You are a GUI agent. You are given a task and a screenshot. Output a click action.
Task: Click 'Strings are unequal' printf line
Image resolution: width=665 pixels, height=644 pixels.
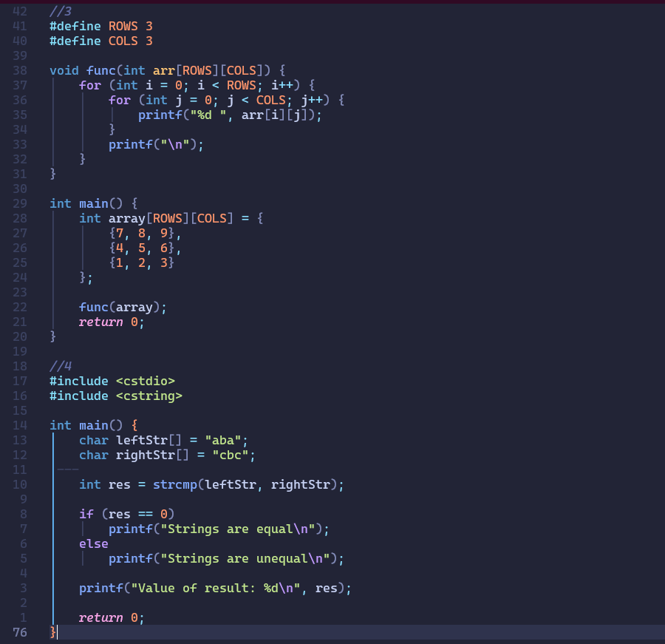coord(227,559)
